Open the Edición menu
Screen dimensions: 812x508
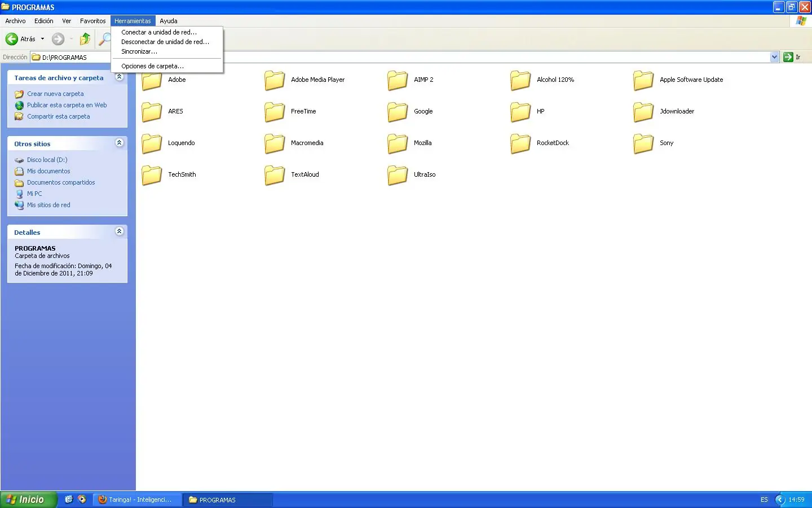coord(44,21)
